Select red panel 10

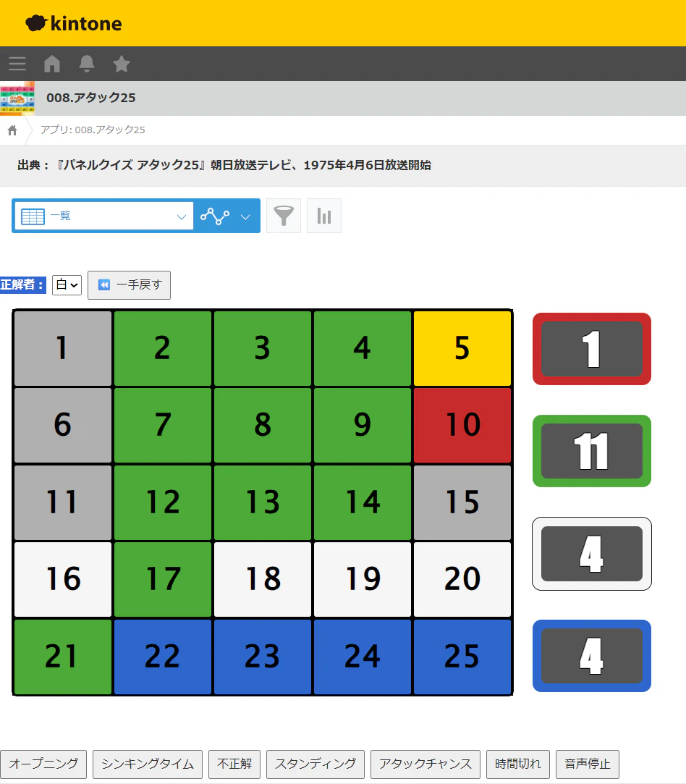(x=462, y=426)
